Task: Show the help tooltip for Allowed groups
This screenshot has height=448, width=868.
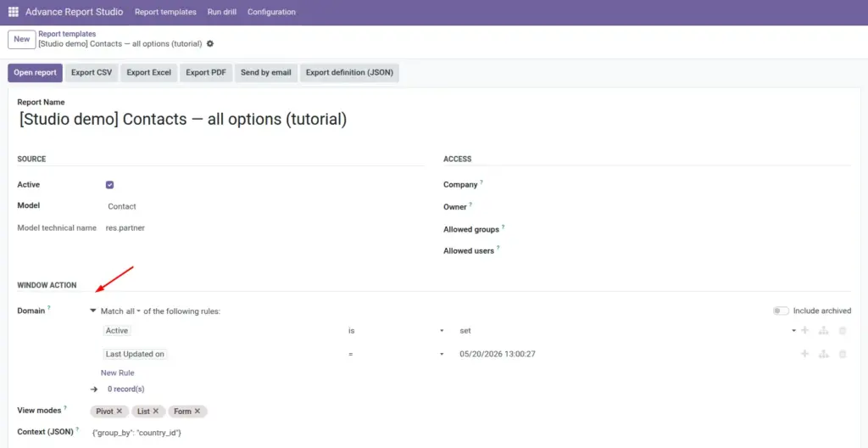Action: pos(504,227)
